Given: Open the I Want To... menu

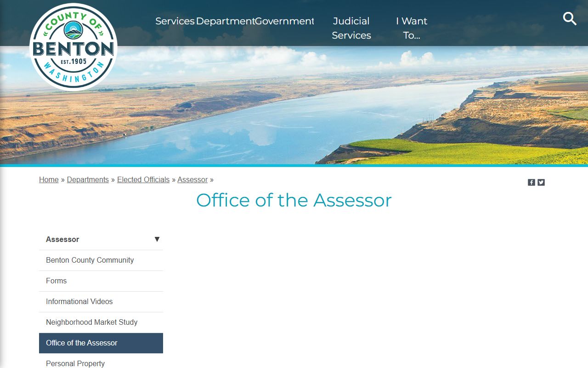Looking at the screenshot, I should [x=412, y=28].
